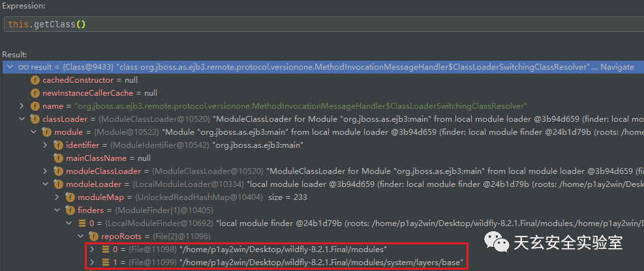Expand the moduleMap node
This screenshot has height=271, width=644.
click(57, 197)
